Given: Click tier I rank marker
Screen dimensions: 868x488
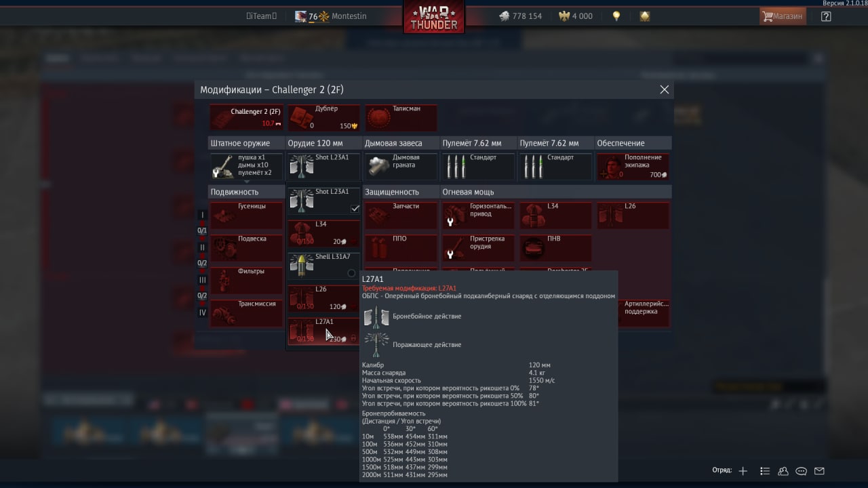Looking at the screenshot, I should (x=202, y=216).
